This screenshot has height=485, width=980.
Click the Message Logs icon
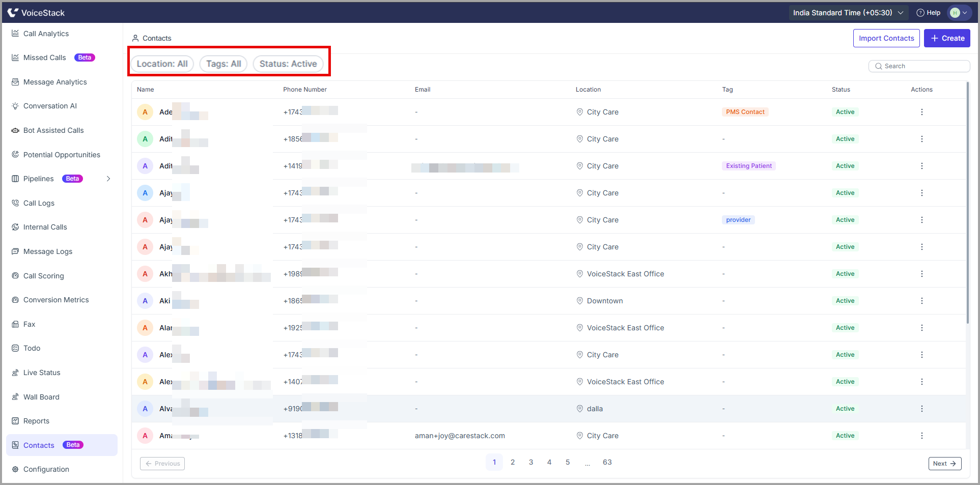[x=15, y=251]
